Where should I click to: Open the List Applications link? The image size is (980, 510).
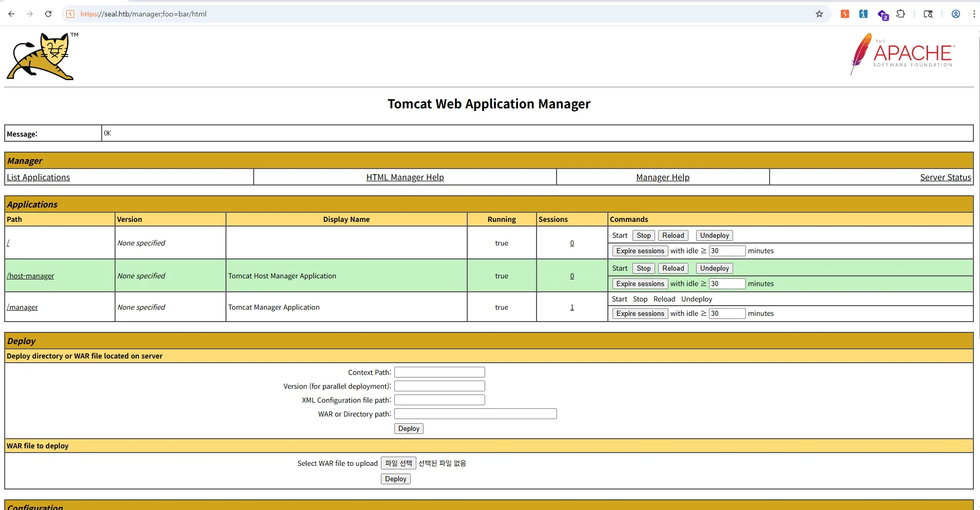tap(39, 177)
